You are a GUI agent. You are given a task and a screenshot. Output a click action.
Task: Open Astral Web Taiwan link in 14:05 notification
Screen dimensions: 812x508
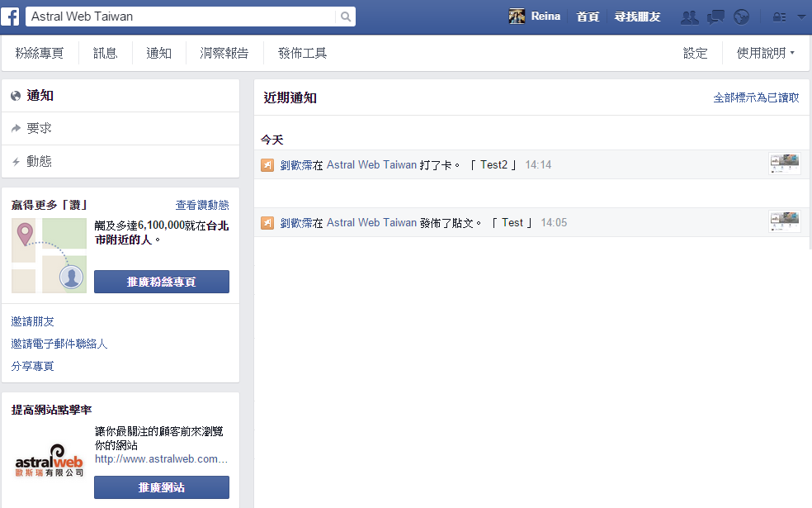pos(371,223)
